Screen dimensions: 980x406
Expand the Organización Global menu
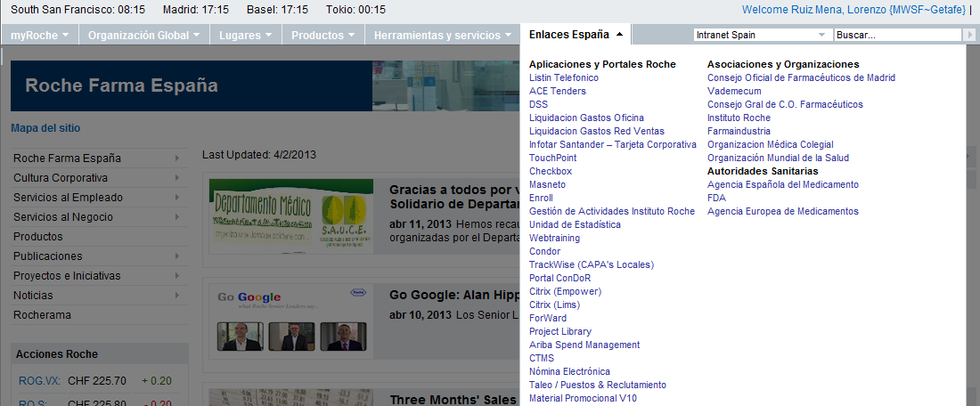144,36
